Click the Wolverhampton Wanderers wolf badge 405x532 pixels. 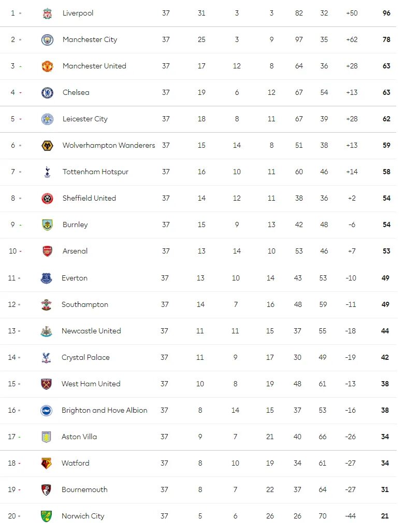(x=47, y=146)
